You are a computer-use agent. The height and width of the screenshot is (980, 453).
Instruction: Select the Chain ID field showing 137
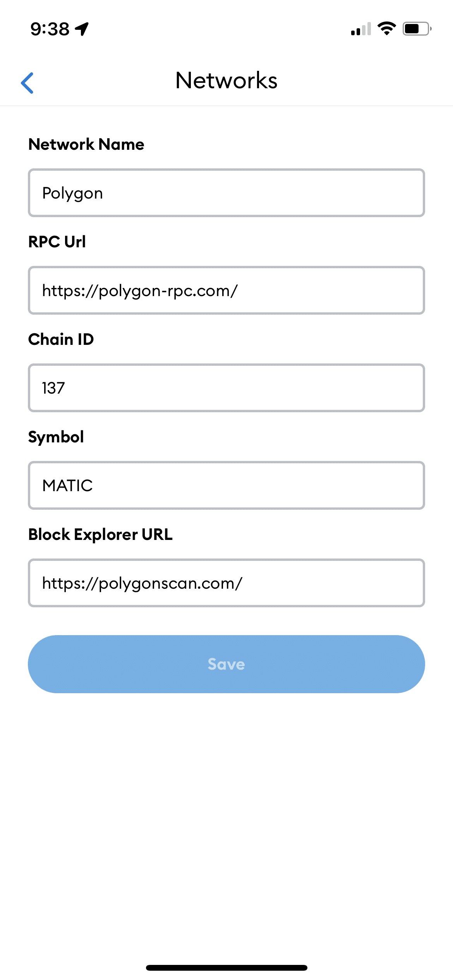tap(226, 388)
